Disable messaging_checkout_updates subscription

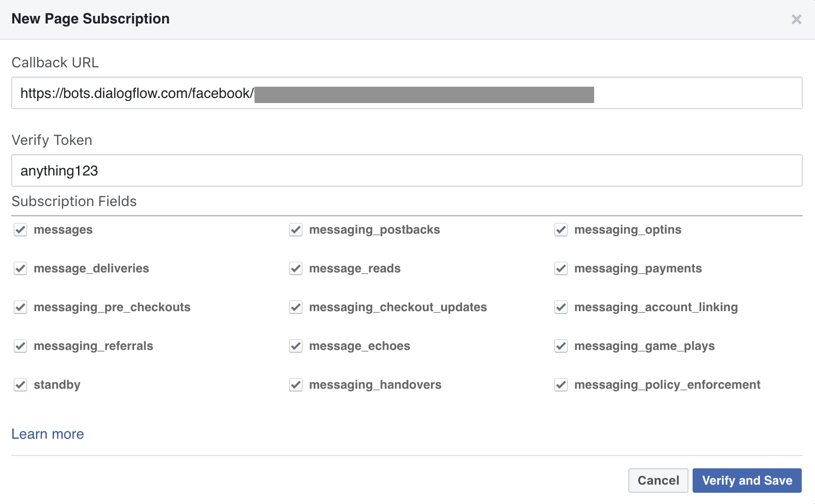click(296, 307)
